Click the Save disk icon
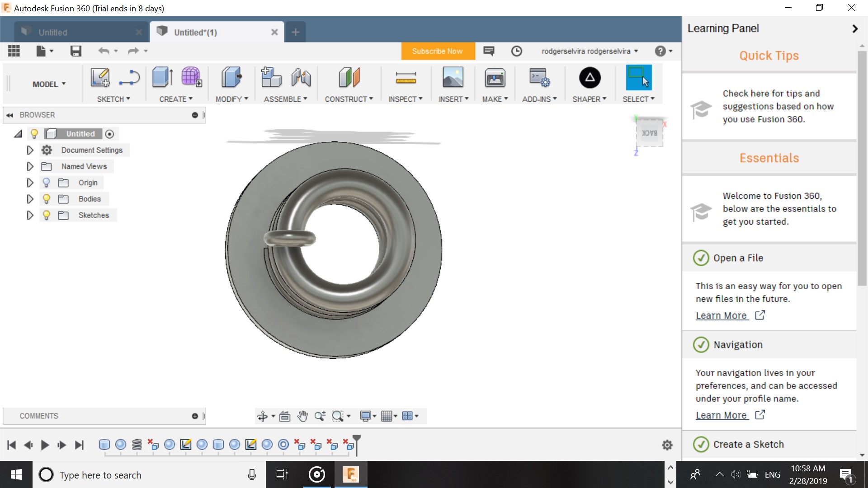This screenshot has width=868, height=488. (x=75, y=51)
